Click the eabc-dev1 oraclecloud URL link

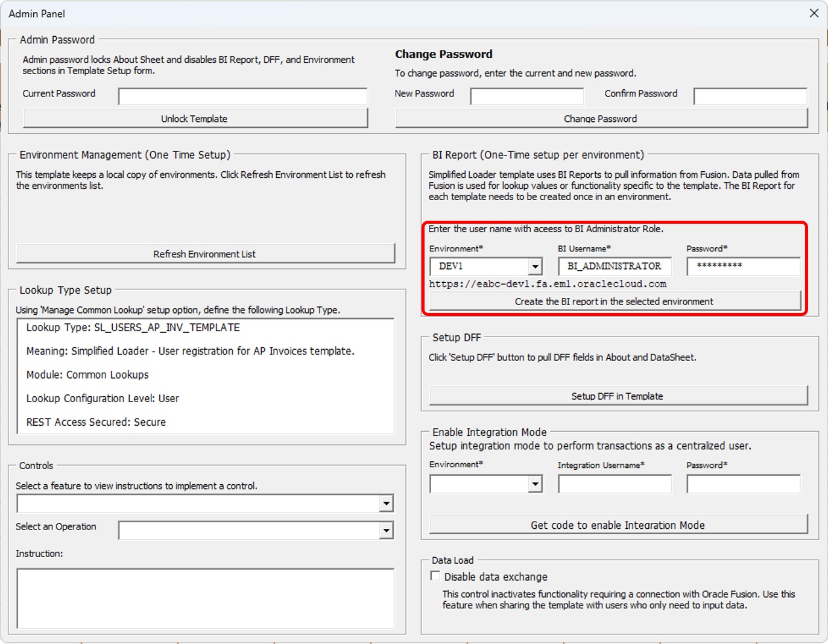coord(548,283)
